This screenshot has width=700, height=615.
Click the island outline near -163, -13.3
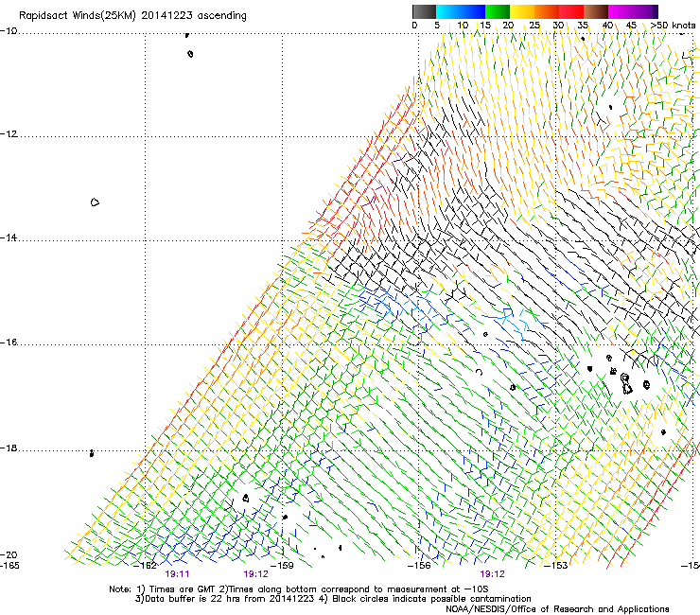tap(95, 202)
